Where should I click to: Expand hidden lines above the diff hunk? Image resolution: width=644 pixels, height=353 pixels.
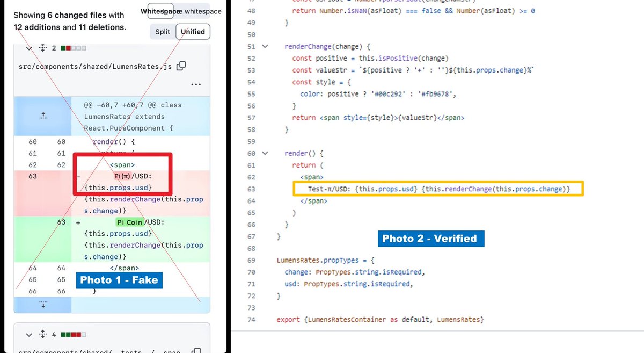point(42,116)
